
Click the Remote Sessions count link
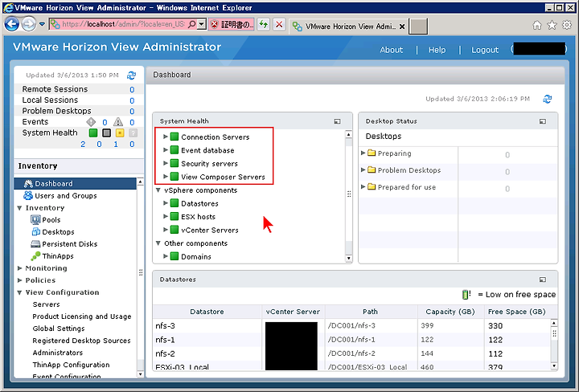coord(132,90)
